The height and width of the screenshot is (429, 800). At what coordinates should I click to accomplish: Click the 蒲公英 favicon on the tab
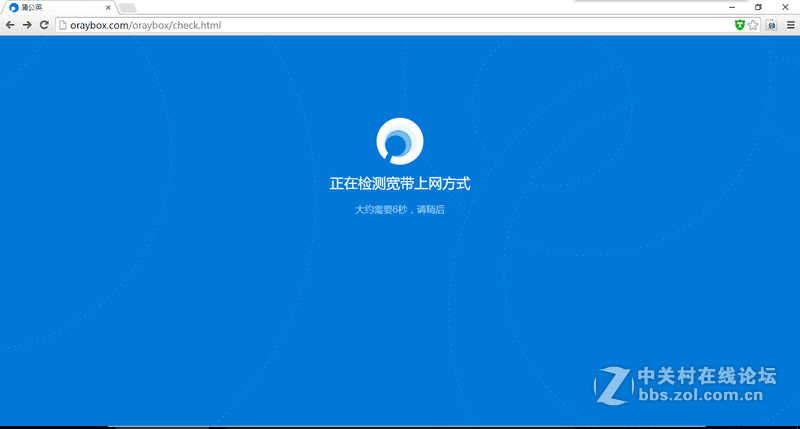(x=14, y=8)
